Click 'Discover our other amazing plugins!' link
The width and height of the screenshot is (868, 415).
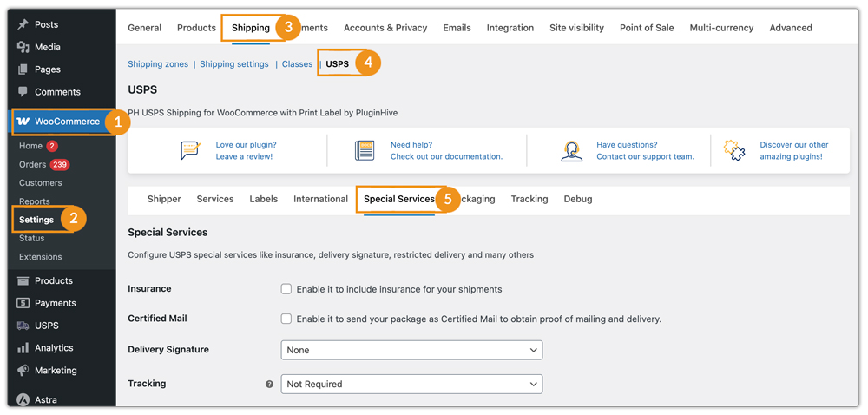point(794,150)
